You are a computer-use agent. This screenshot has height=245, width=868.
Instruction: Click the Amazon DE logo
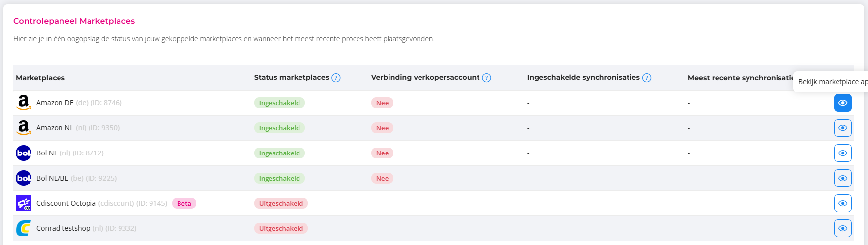(24, 103)
